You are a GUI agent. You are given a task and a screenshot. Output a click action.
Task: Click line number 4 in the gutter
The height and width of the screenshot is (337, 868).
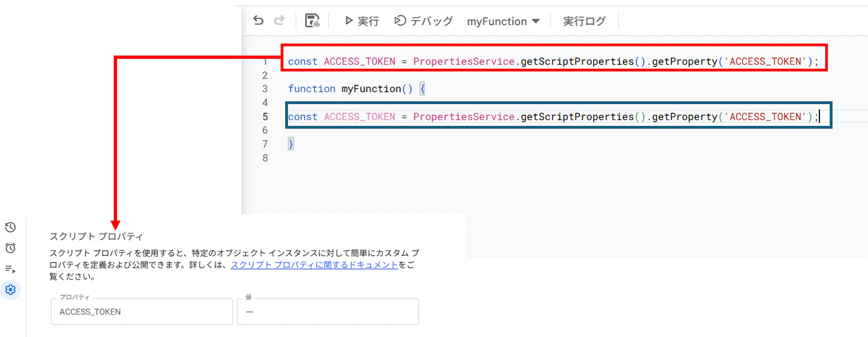click(265, 102)
